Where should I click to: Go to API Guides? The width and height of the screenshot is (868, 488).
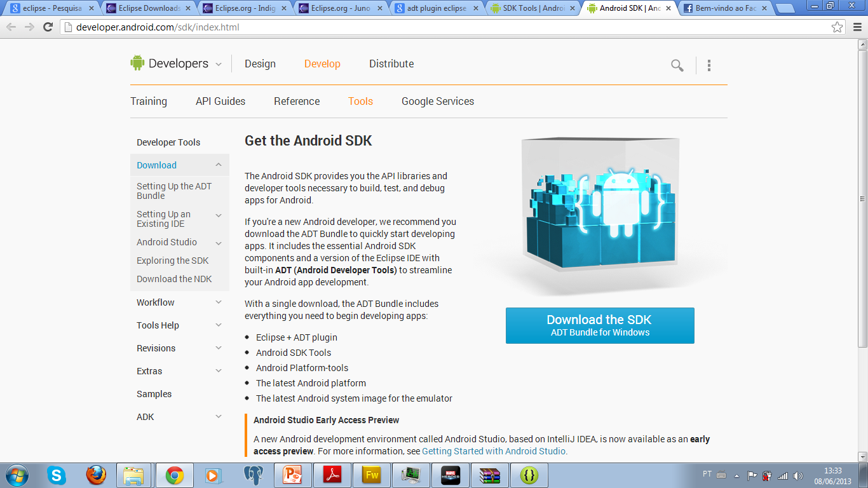(x=220, y=101)
